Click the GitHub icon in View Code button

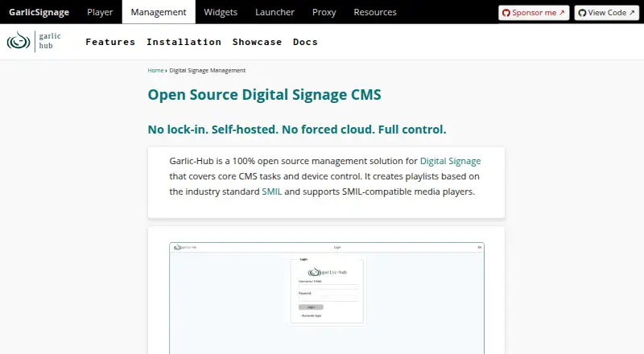[582, 13]
